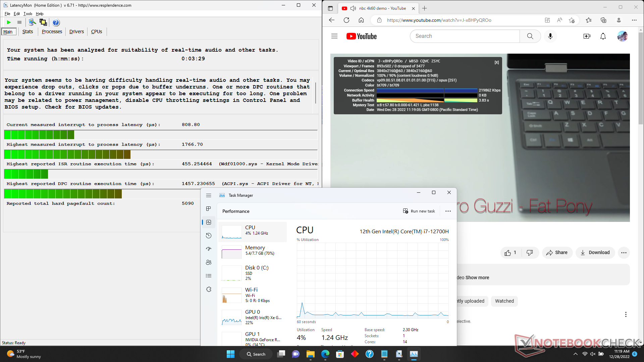This screenshot has height=362, width=644.
Task: Open Task Manager's App history sidebar icon
Action: click(x=209, y=236)
